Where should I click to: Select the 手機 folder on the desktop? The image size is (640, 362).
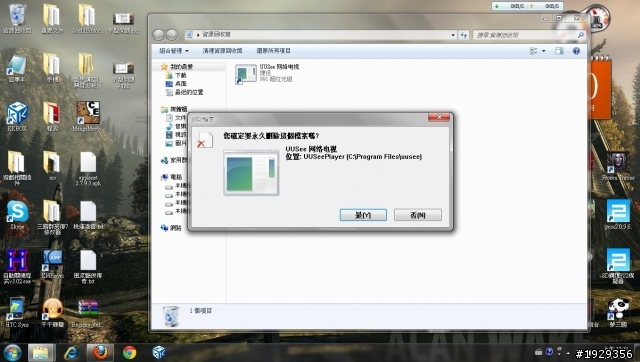[52, 68]
